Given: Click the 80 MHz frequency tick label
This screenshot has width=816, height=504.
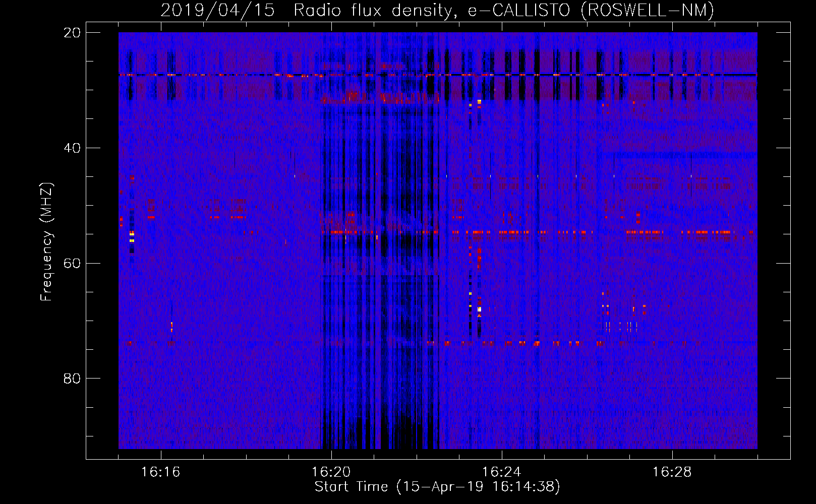Looking at the screenshot, I should 72,379.
